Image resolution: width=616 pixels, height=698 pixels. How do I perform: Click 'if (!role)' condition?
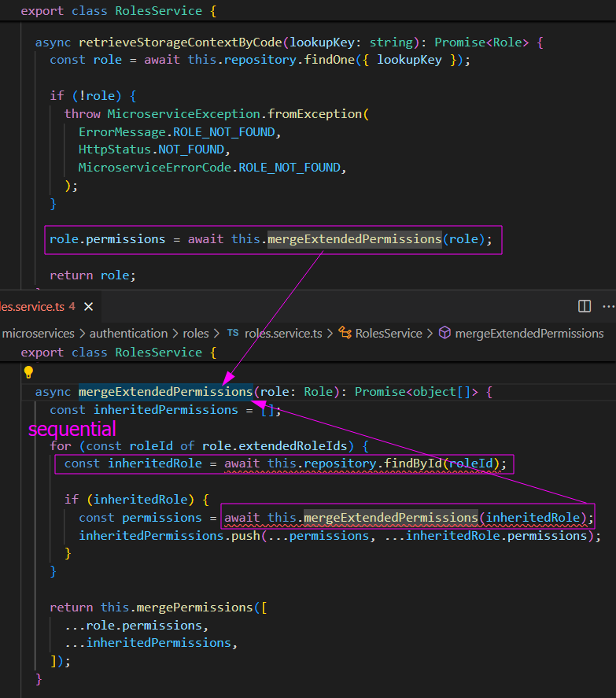click(x=86, y=96)
